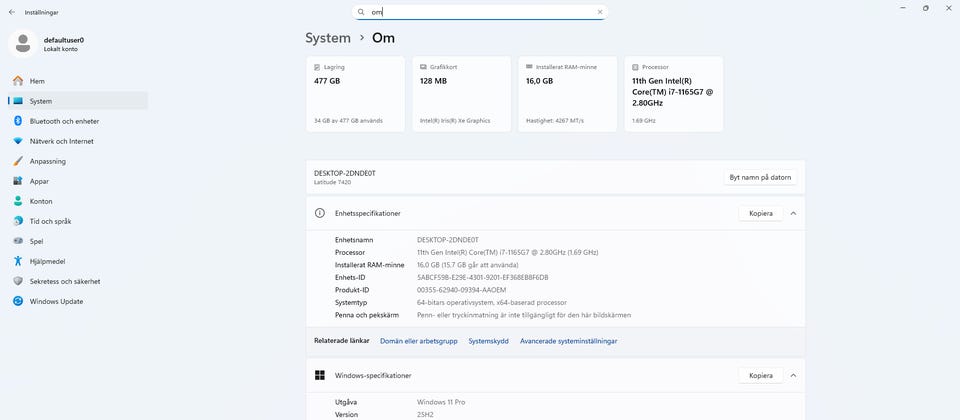Open the Processor info card
The image size is (960, 420).
tap(674, 94)
